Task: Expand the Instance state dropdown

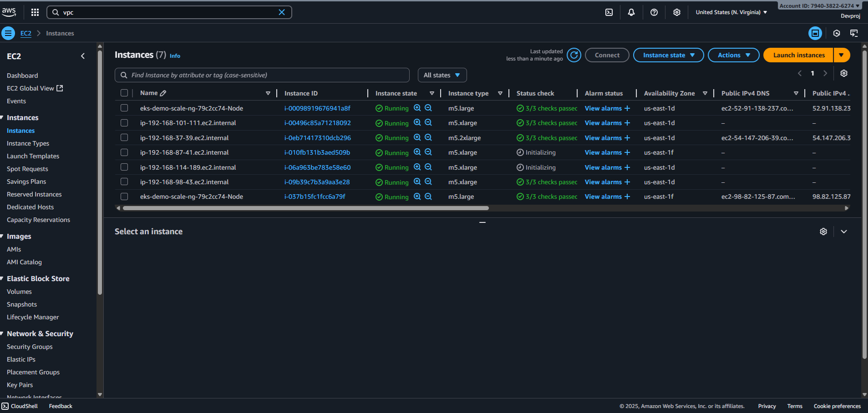Action: pyautogui.click(x=668, y=55)
